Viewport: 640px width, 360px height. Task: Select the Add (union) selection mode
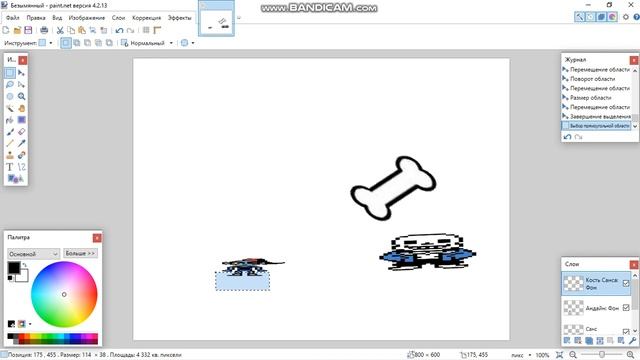pos(77,43)
